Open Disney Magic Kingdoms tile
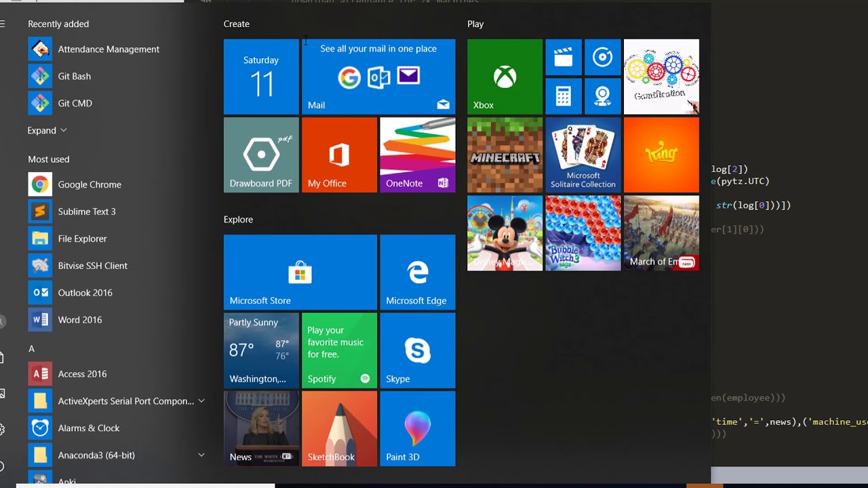The image size is (868, 488). tap(505, 233)
